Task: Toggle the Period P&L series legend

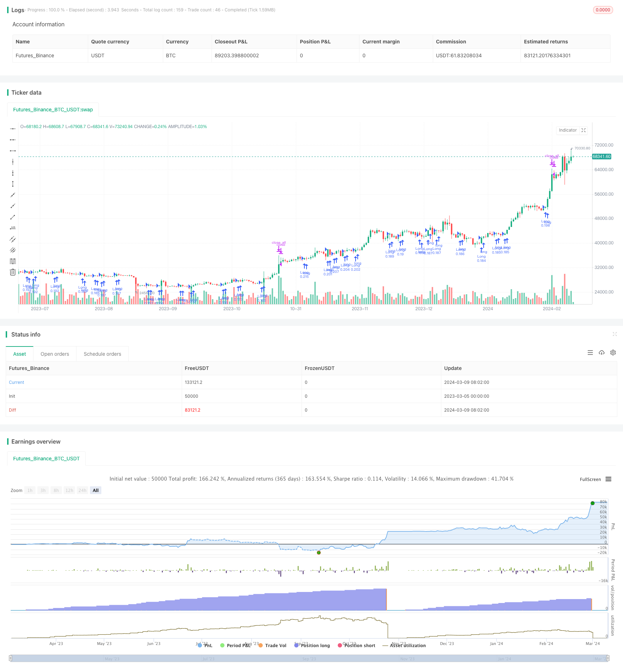Action: tap(235, 645)
